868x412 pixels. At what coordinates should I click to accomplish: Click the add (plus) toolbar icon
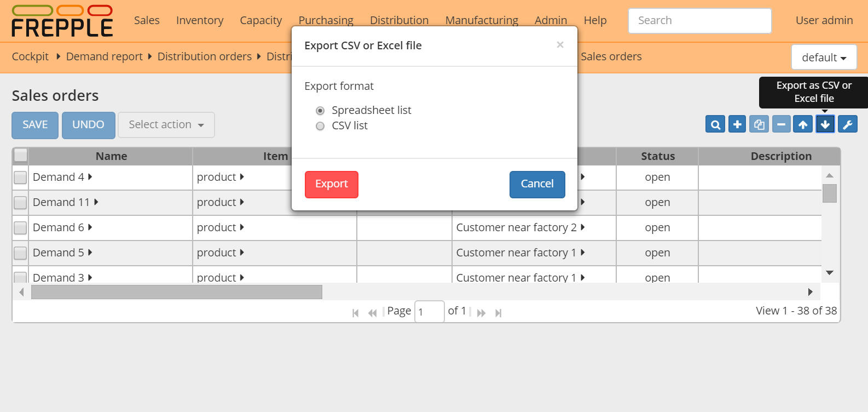click(x=737, y=124)
